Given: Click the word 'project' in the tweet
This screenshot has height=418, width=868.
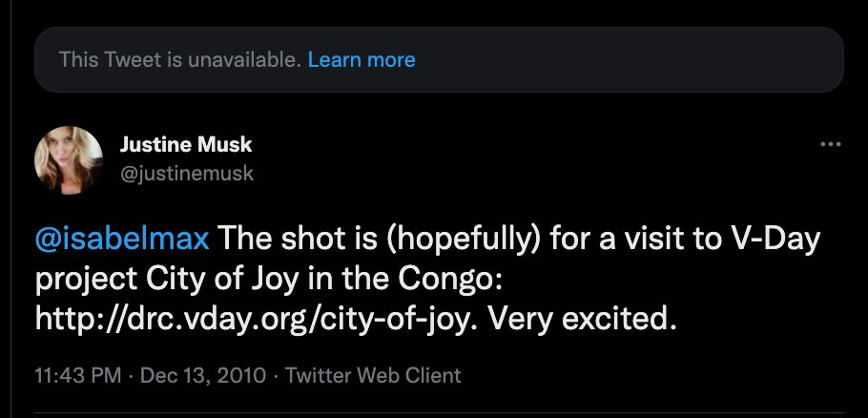Looking at the screenshot, I should pyautogui.click(x=87, y=279).
